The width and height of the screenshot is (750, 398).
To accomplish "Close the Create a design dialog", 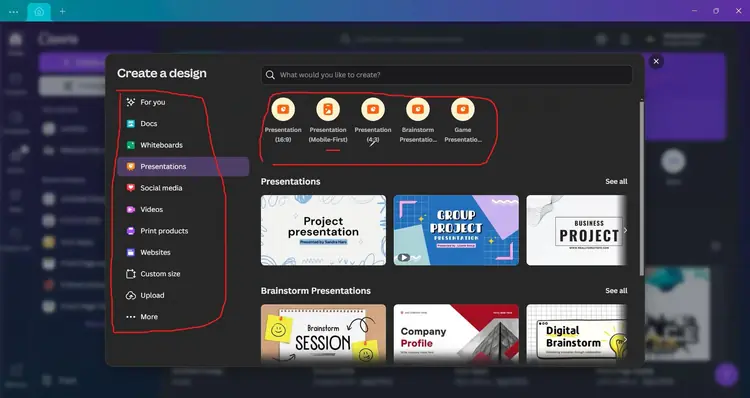I will tap(656, 61).
